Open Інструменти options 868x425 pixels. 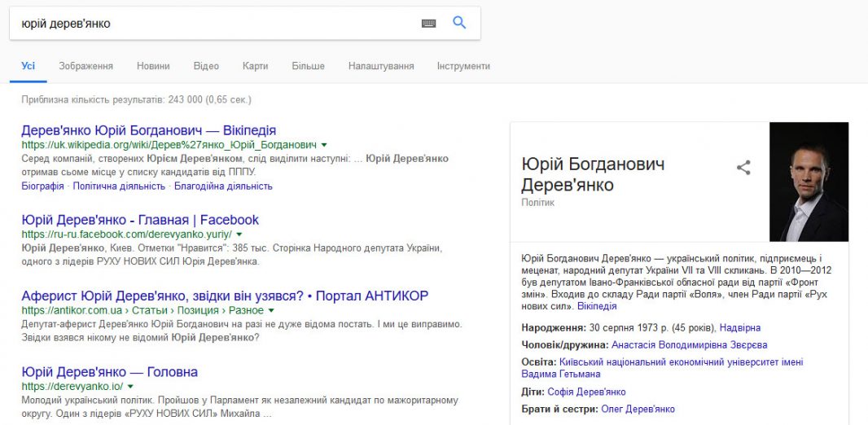tap(463, 66)
